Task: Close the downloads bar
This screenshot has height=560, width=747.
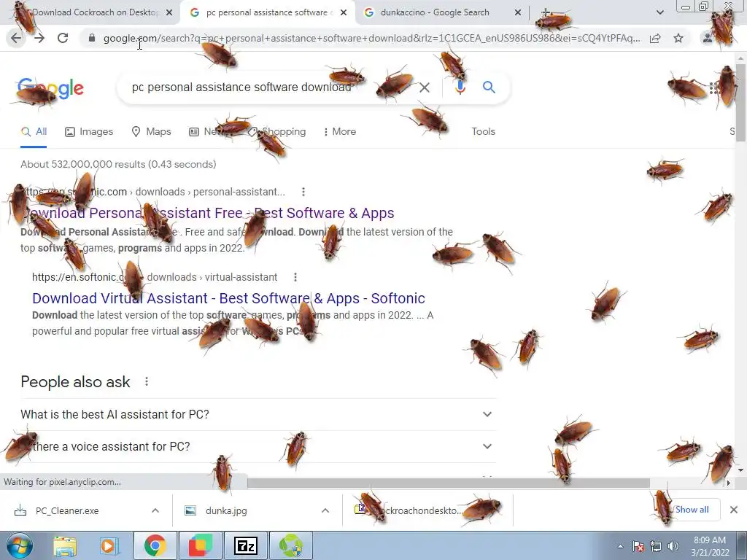Action: pyautogui.click(x=734, y=510)
